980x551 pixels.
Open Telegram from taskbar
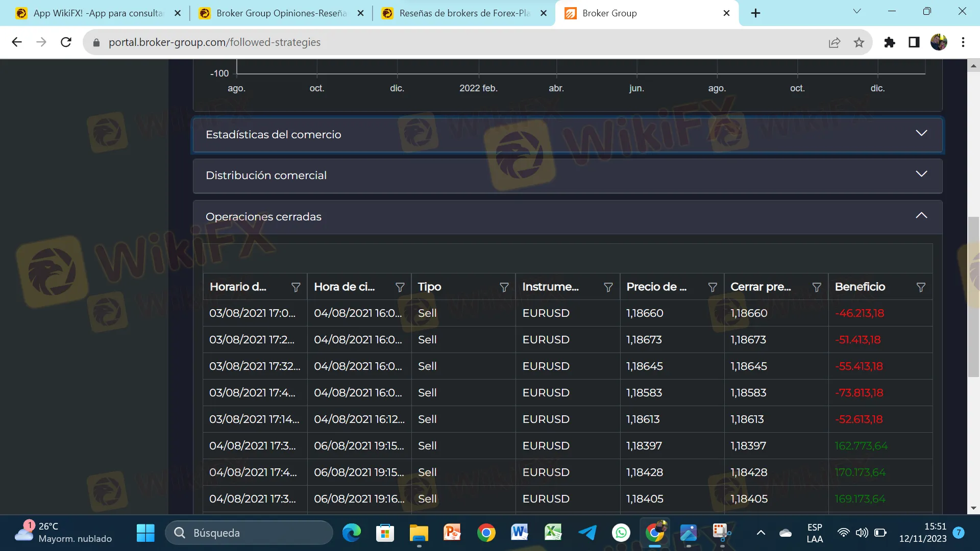(x=587, y=533)
